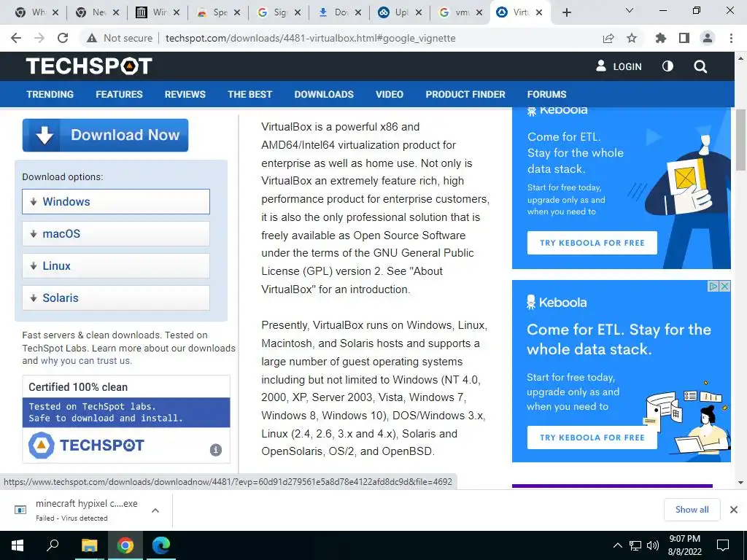Click the volume speaker tray icon
The image size is (747, 560).
pyautogui.click(x=653, y=545)
